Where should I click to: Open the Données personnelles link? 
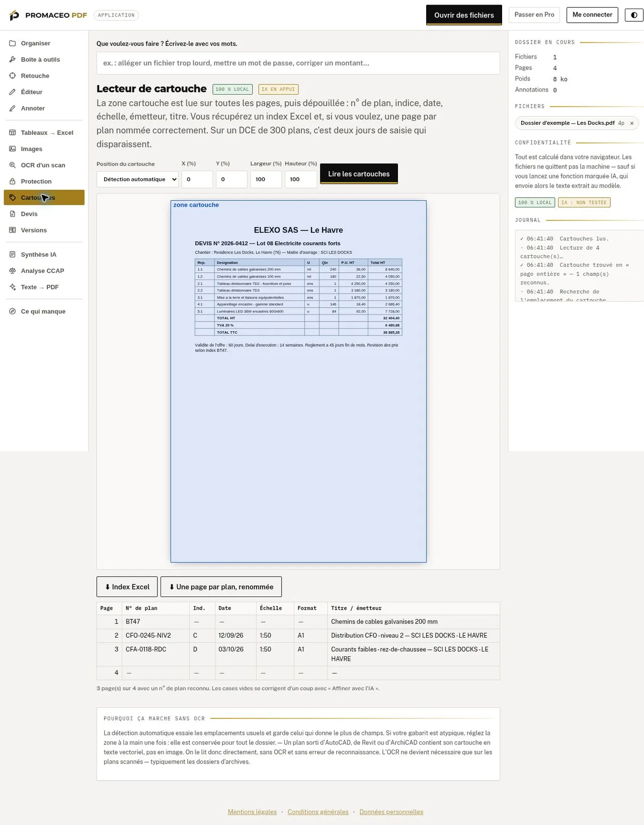pos(391,812)
